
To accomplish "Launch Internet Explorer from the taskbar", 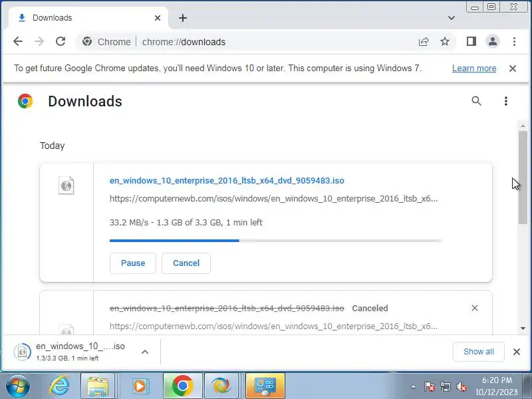I will pos(60,386).
